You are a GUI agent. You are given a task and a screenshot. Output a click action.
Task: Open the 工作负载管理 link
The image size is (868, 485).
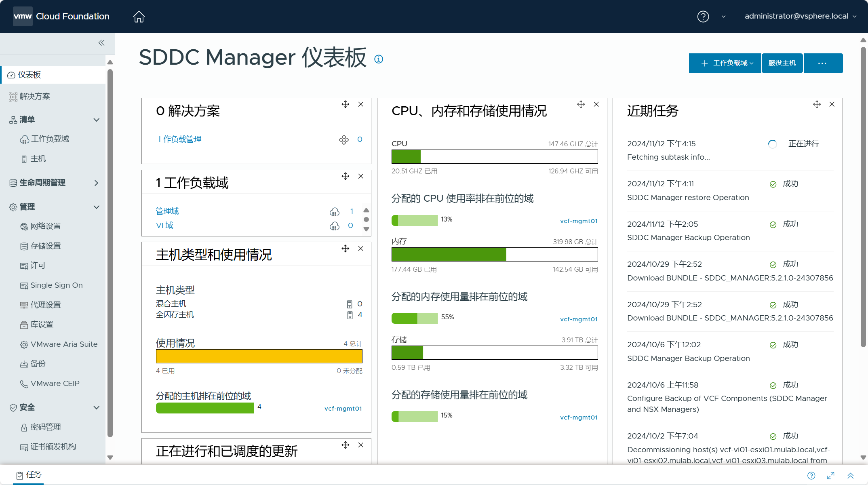179,139
